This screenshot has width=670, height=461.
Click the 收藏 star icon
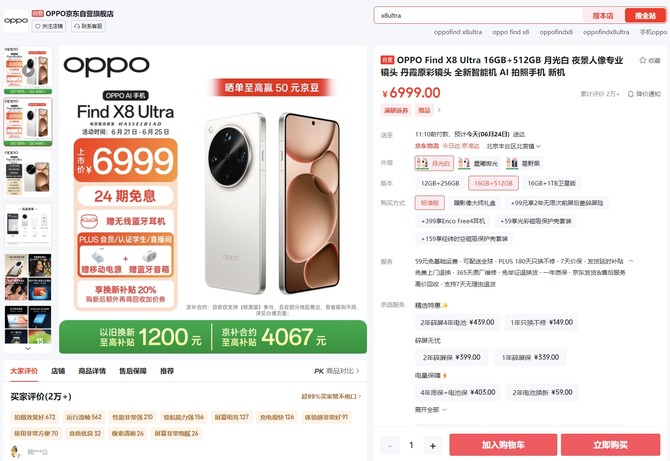click(x=642, y=60)
